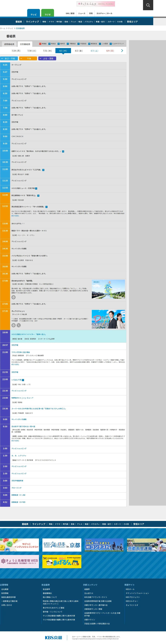Open the 恋は双子で割り切れない 第４話 link
Image resolution: width=166 pixels, height=644 pixels.
23,426
